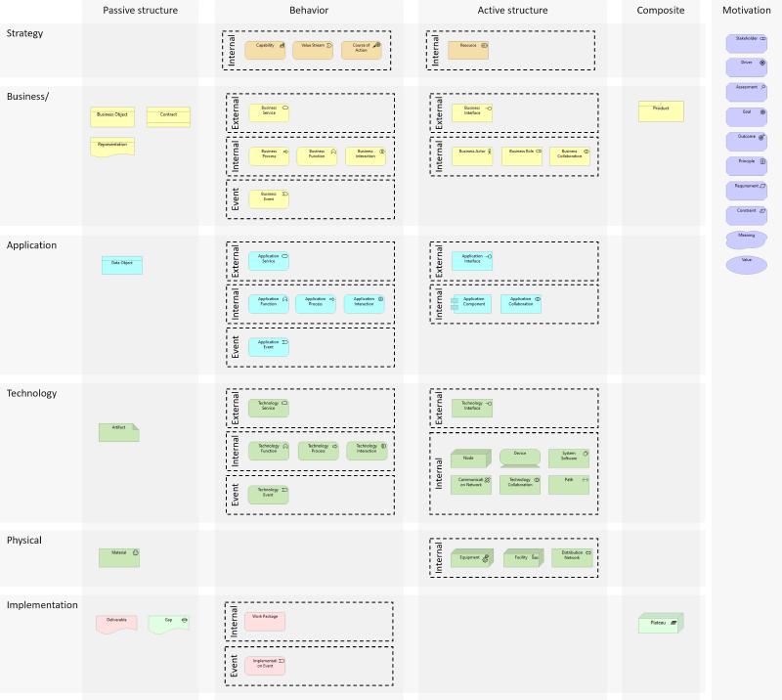Select the Business Function element
Image resolution: width=782 pixels, height=700 pixels.
pyautogui.click(x=317, y=156)
